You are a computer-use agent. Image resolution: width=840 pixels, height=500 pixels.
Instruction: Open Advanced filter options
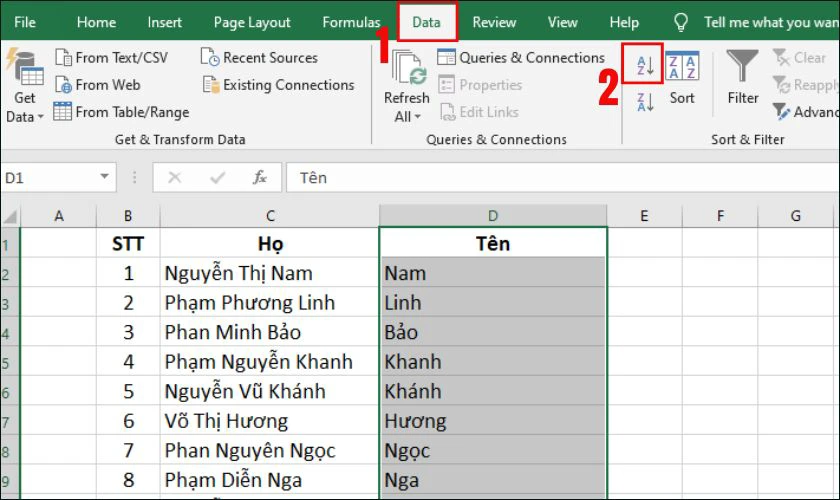pyautogui.click(x=805, y=112)
